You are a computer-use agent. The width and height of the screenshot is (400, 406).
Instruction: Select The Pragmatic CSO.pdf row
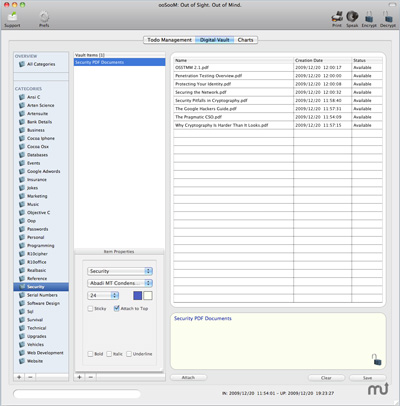coord(278,117)
